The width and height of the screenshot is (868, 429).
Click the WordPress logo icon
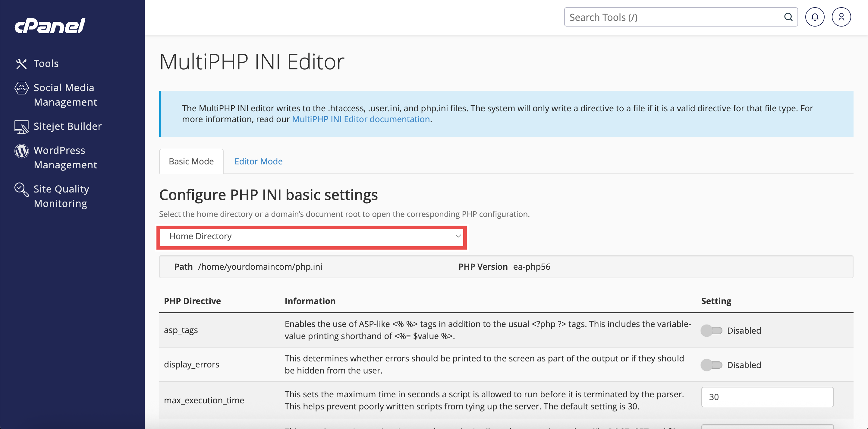[21, 151]
